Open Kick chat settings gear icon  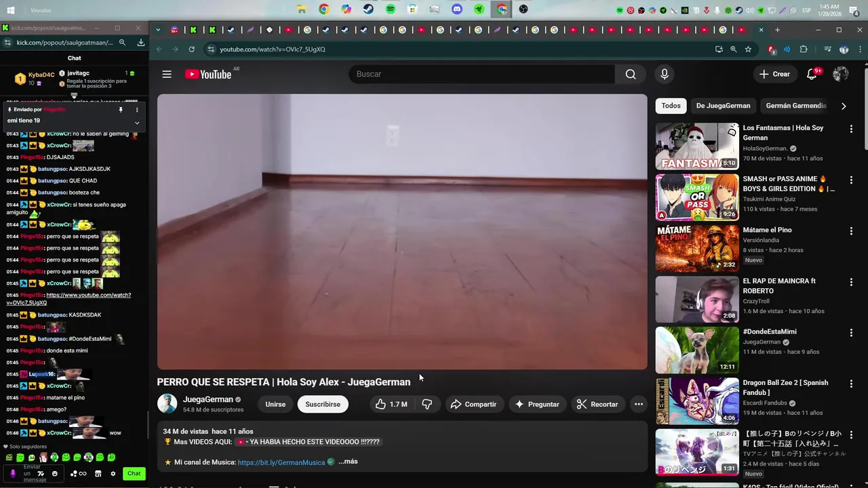(x=113, y=474)
